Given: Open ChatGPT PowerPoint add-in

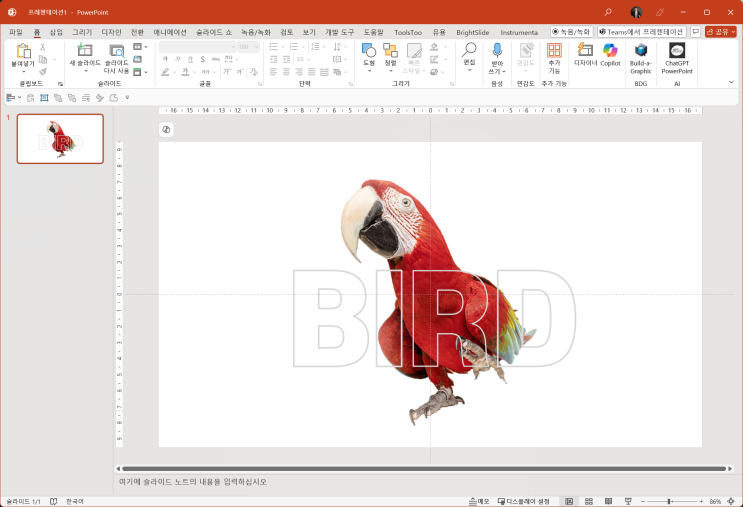Looking at the screenshot, I should [677, 50].
